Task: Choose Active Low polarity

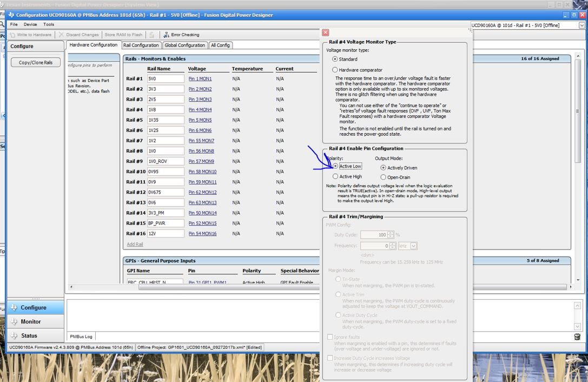Action: pyautogui.click(x=335, y=166)
